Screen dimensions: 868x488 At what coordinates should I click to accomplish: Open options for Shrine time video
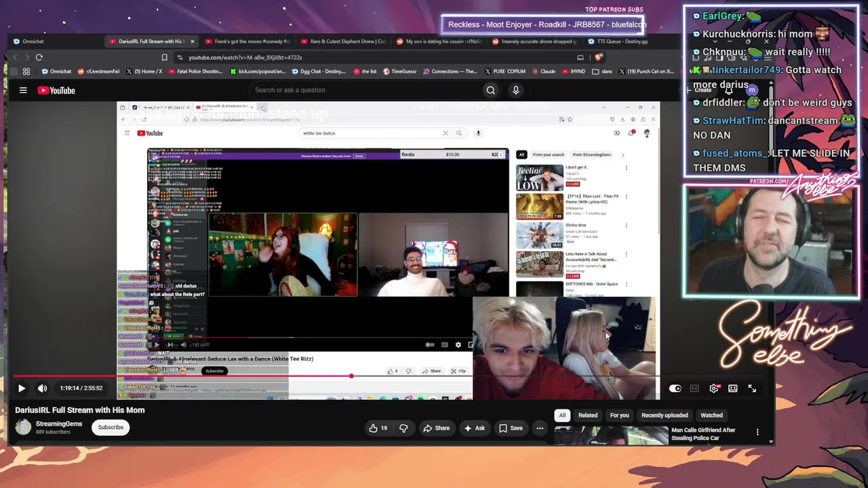(x=626, y=226)
